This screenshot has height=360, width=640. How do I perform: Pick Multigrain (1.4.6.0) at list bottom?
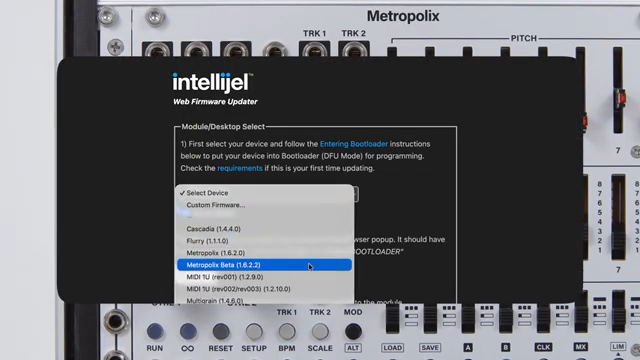[264, 300]
